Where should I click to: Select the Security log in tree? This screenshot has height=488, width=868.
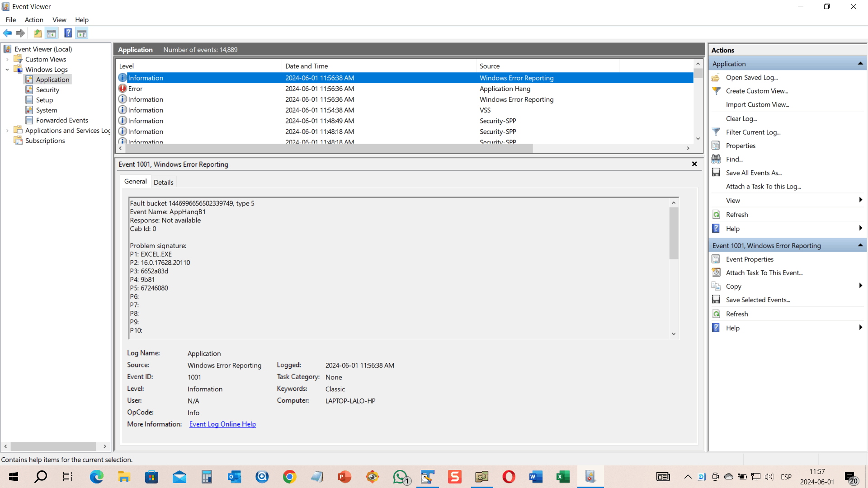point(47,90)
